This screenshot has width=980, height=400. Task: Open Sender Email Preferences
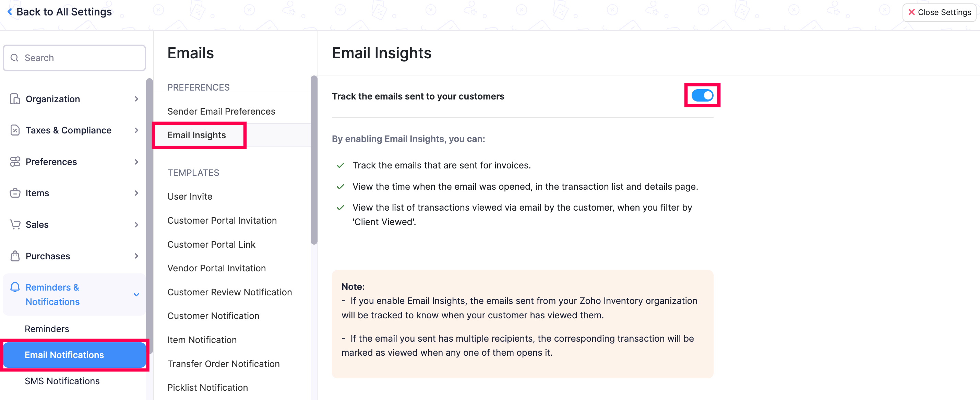click(221, 111)
